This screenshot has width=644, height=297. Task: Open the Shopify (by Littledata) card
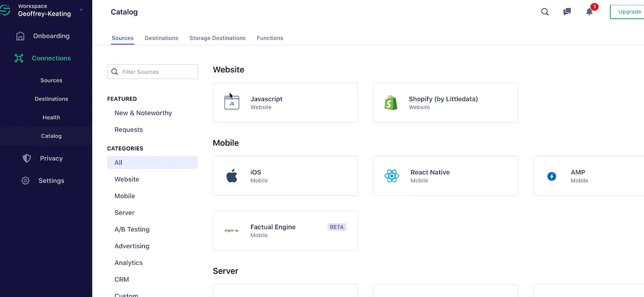click(x=445, y=103)
